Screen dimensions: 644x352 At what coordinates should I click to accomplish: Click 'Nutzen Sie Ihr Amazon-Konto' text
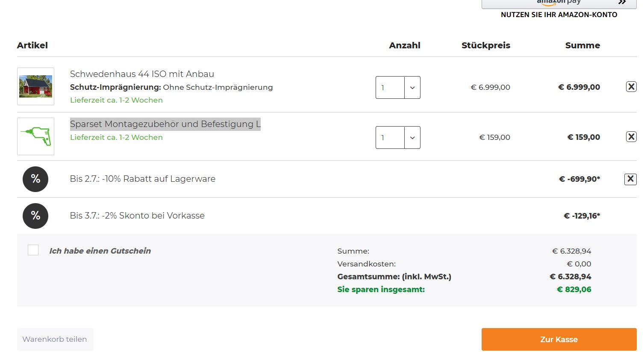[559, 15]
